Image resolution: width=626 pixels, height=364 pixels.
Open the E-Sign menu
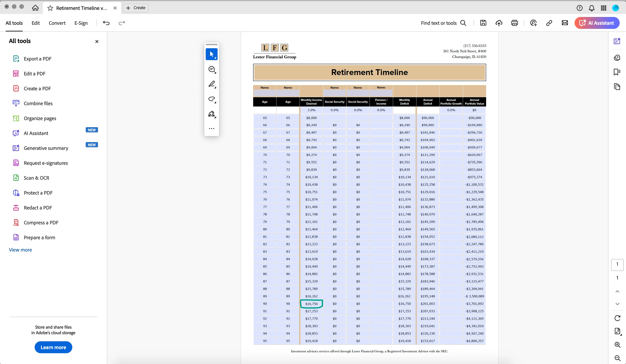coord(81,23)
